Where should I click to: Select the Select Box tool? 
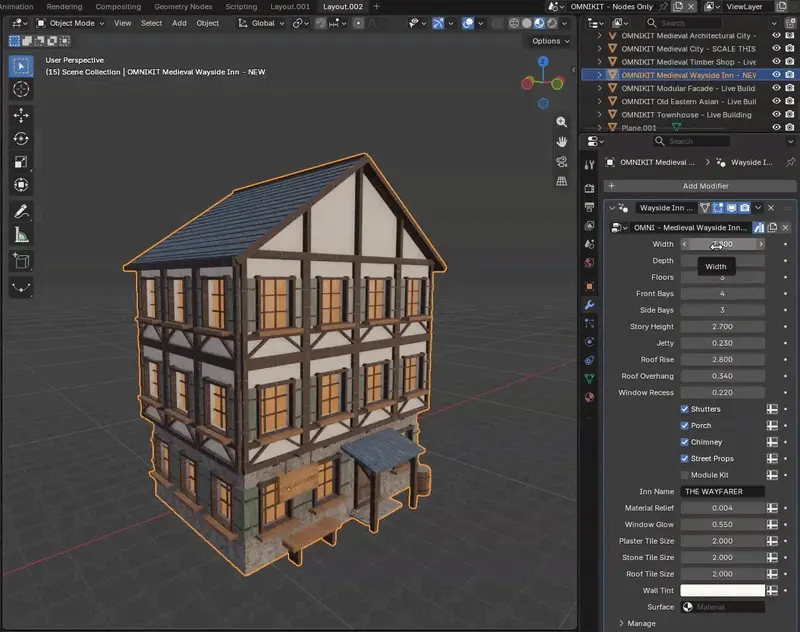(21, 66)
